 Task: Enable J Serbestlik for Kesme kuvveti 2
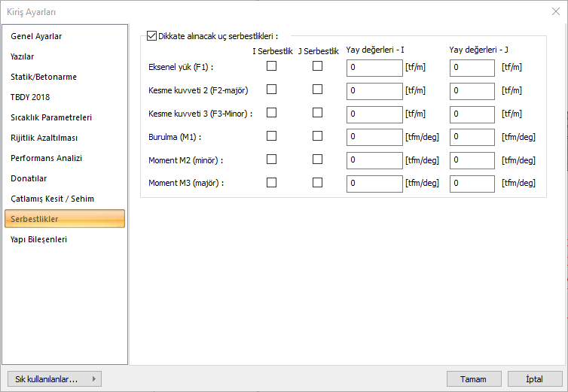tap(318, 90)
